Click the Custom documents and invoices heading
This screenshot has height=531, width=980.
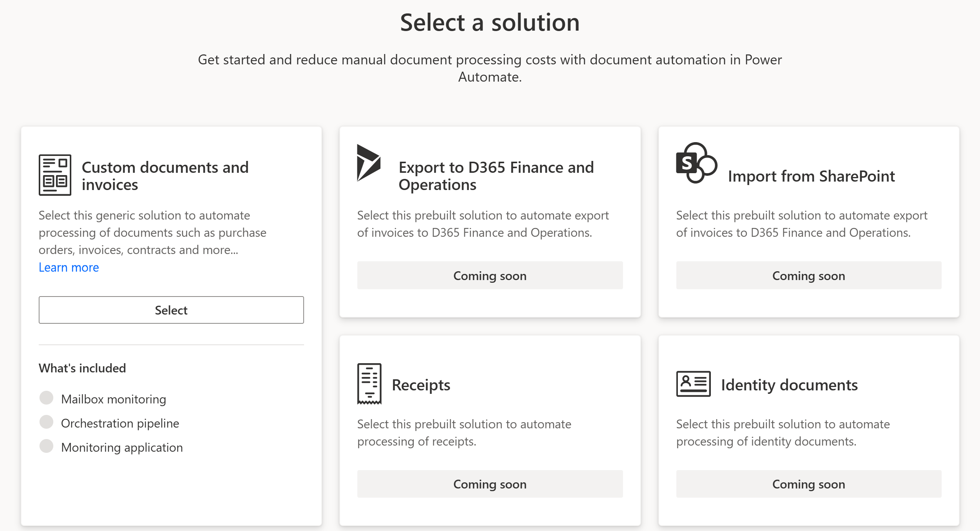165,176
